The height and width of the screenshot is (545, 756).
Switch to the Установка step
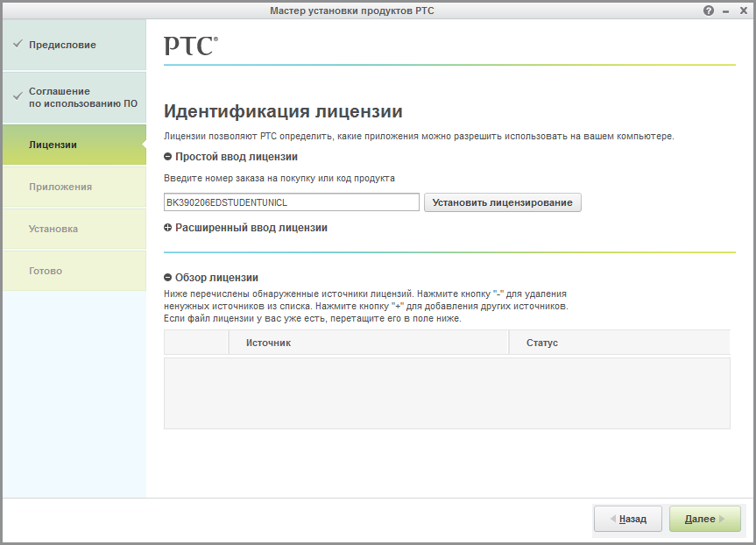74,229
